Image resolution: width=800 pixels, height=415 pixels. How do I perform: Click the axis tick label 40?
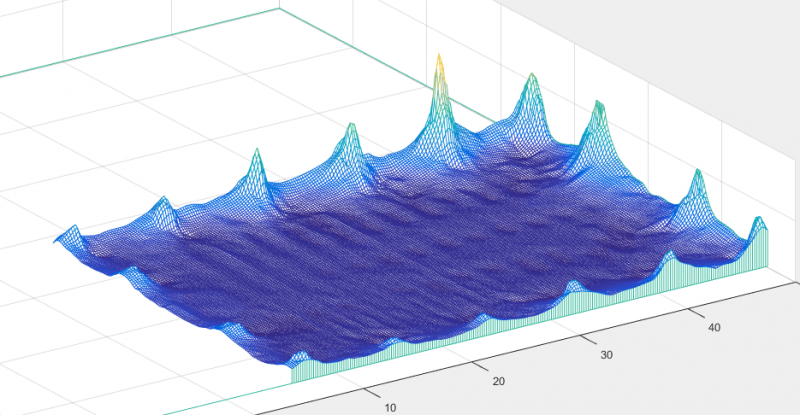pos(714,328)
